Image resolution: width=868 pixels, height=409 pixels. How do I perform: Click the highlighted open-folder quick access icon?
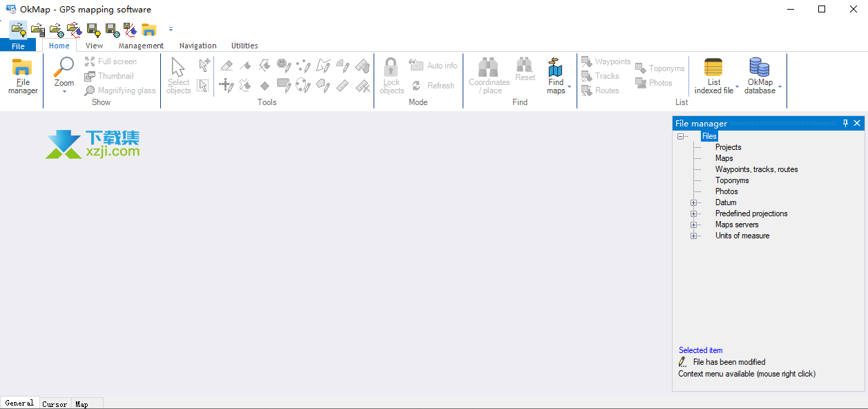click(19, 29)
